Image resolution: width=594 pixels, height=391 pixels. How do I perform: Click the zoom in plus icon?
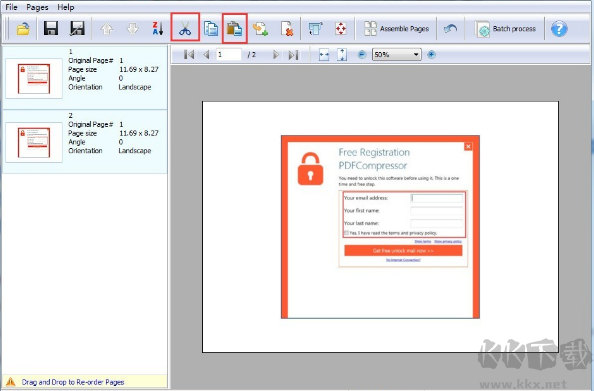[x=431, y=55]
